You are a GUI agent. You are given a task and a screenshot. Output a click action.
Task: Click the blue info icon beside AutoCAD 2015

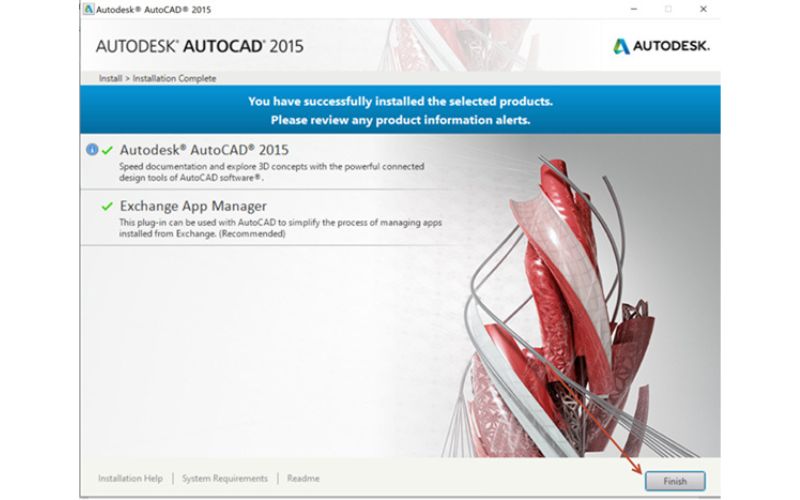92,149
